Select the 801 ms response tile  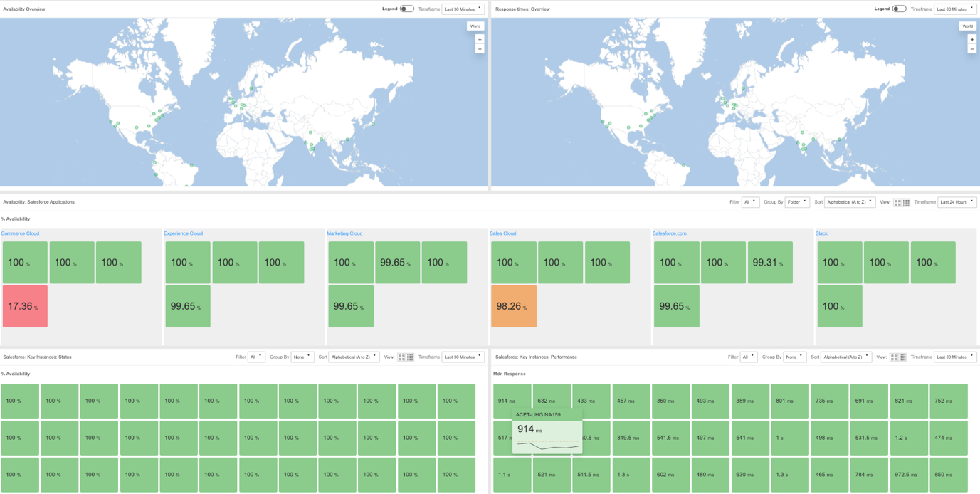point(790,401)
